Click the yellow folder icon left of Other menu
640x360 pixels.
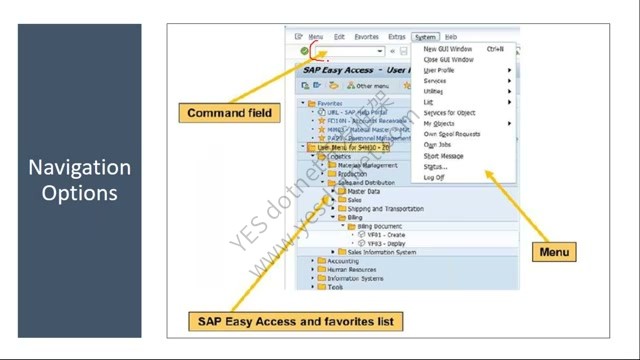333,85
